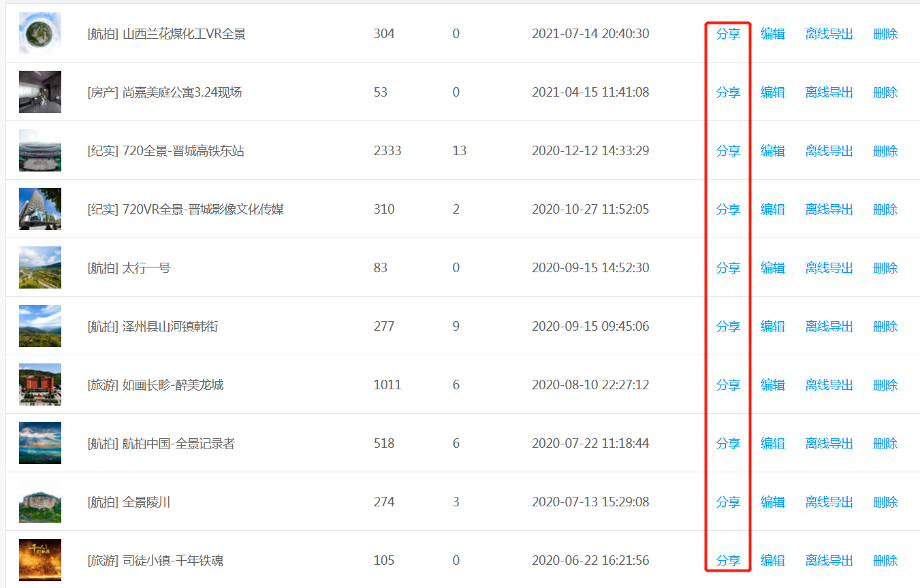Share the 泽州县山河镇韩街 panorama

[x=728, y=327]
